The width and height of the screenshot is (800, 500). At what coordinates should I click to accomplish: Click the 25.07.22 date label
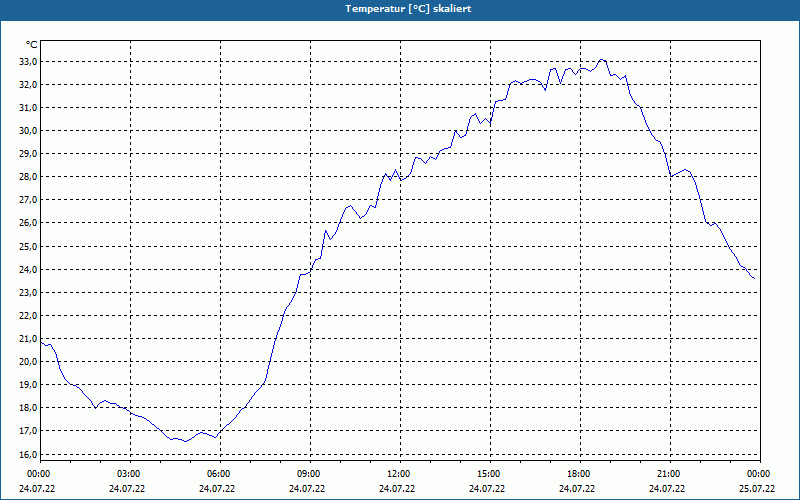click(757, 489)
